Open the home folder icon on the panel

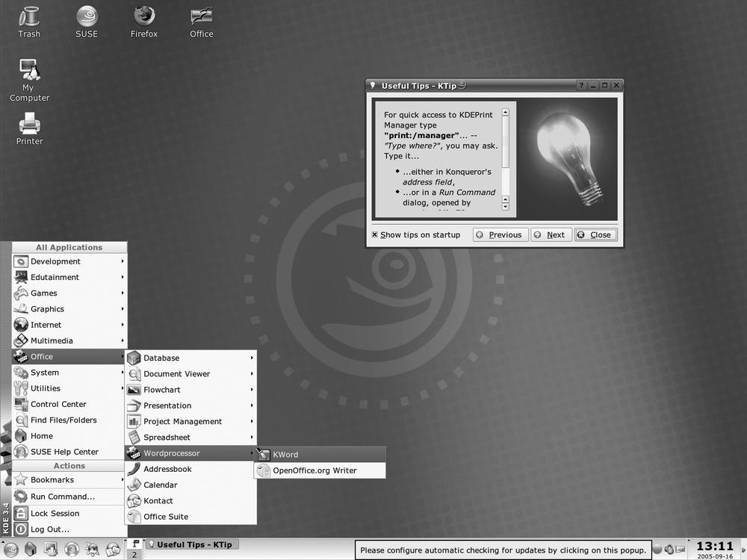click(x=30, y=550)
